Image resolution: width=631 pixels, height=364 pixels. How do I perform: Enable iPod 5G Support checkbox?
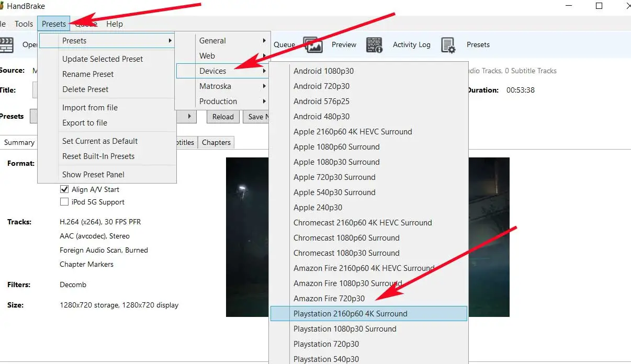coord(64,202)
